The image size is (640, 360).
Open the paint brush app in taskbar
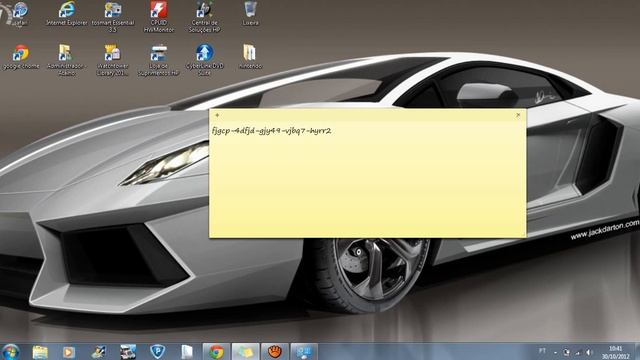coord(98,352)
